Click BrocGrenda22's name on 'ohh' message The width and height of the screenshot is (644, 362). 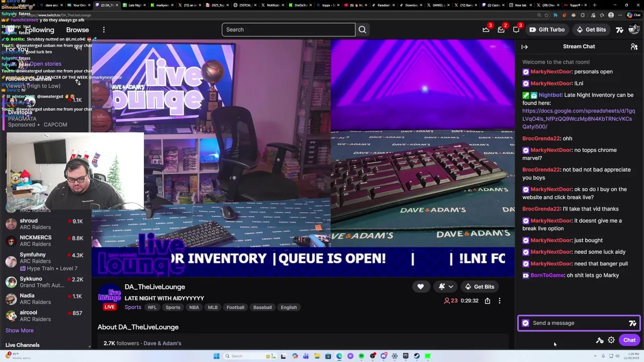(541, 139)
